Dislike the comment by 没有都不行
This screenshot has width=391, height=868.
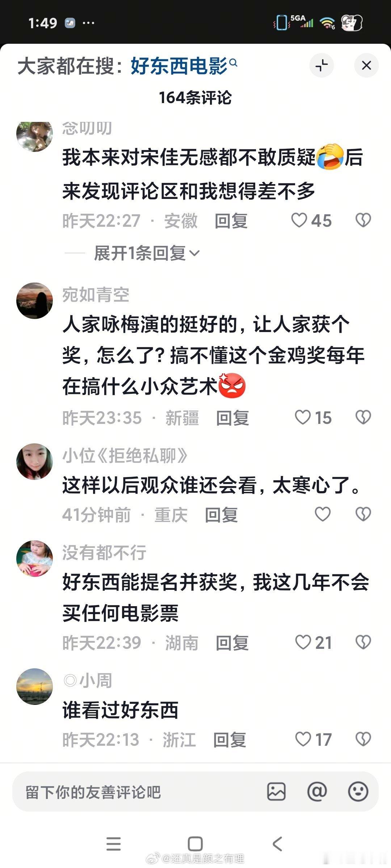coord(363,642)
